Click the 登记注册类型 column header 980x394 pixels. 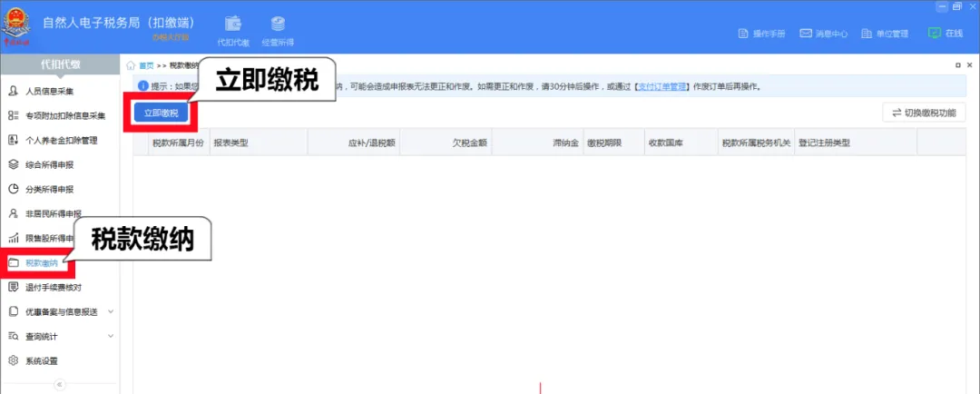coord(856,143)
